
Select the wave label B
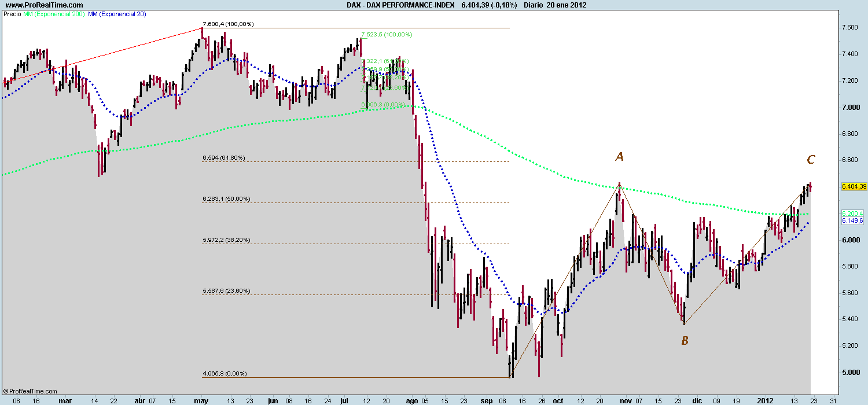[685, 341]
